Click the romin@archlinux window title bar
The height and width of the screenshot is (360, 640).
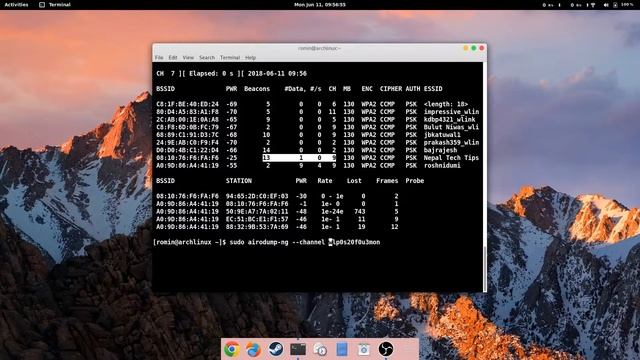[319, 48]
